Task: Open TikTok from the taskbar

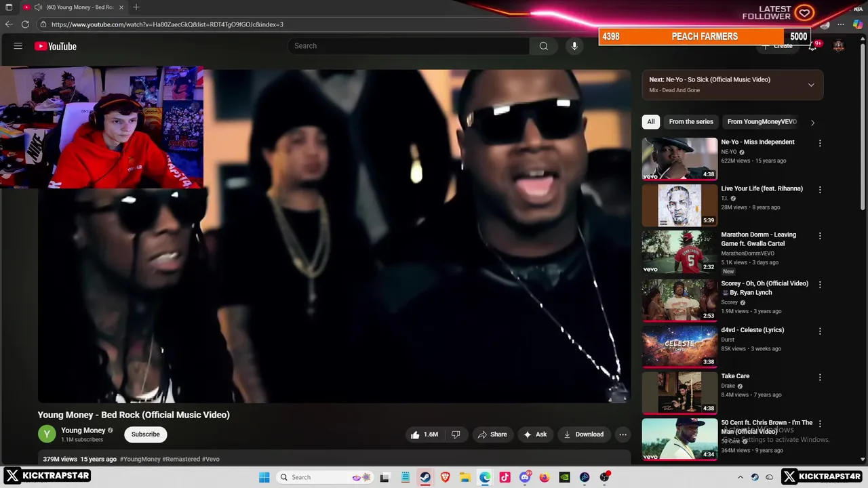Action: 505,477
